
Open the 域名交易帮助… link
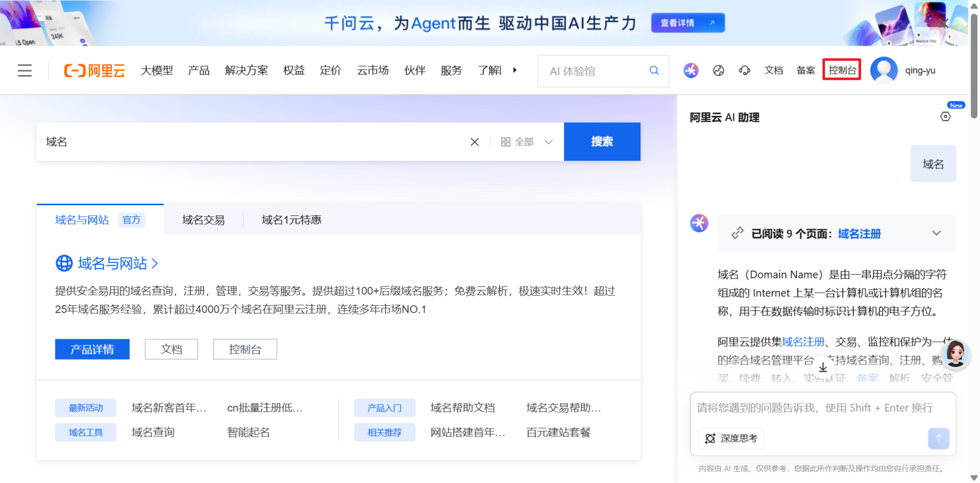[x=564, y=408]
